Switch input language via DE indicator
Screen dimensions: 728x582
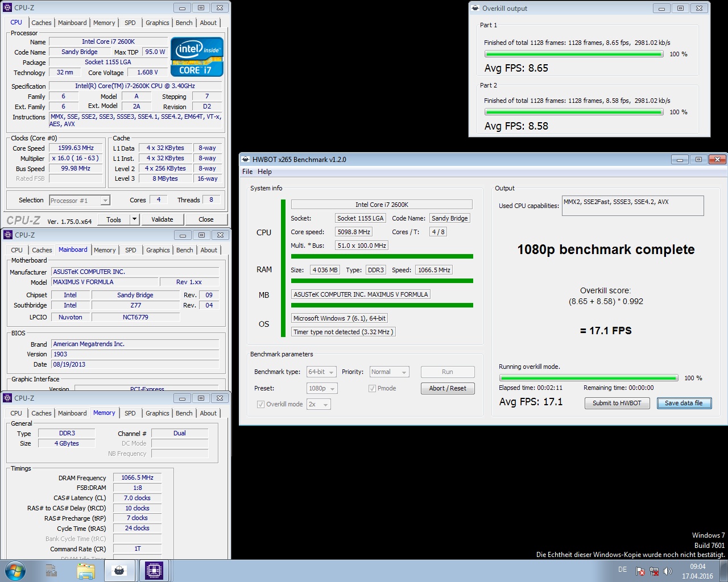(x=622, y=569)
